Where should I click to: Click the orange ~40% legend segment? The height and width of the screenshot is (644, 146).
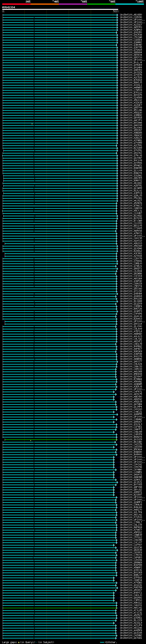coord(45,4)
